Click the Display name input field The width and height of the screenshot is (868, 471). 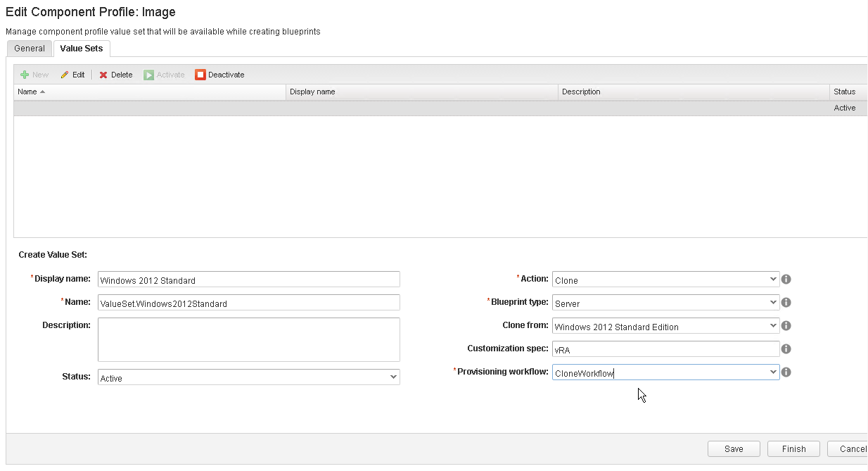[x=248, y=280]
